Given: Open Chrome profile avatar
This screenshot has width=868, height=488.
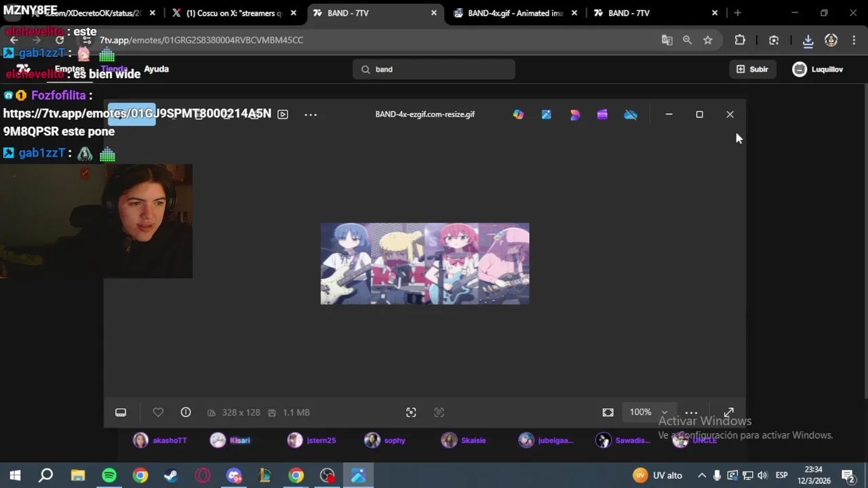Looking at the screenshot, I should click(x=831, y=40).
